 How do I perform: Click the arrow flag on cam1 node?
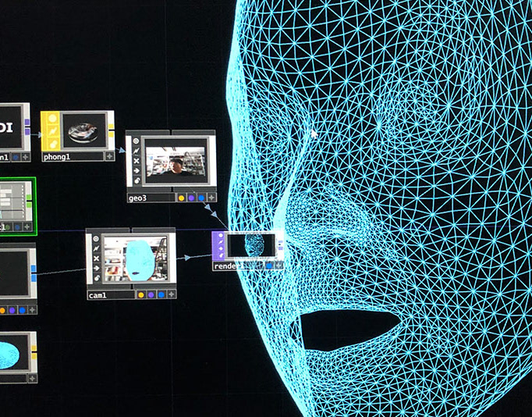[96, 269]
